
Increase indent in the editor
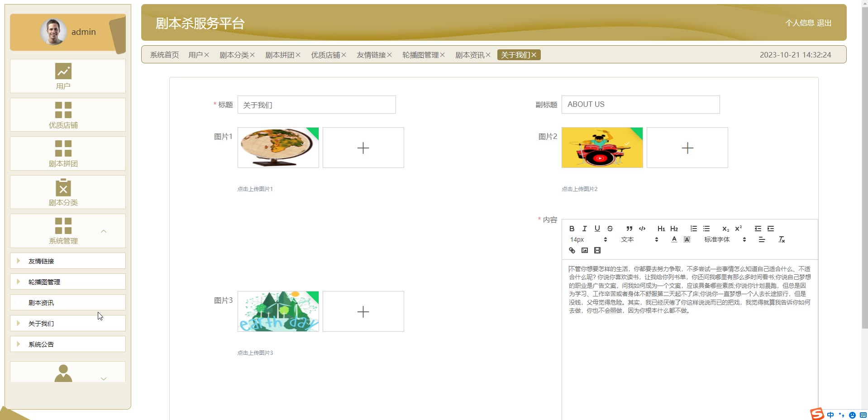click(771, 229)
